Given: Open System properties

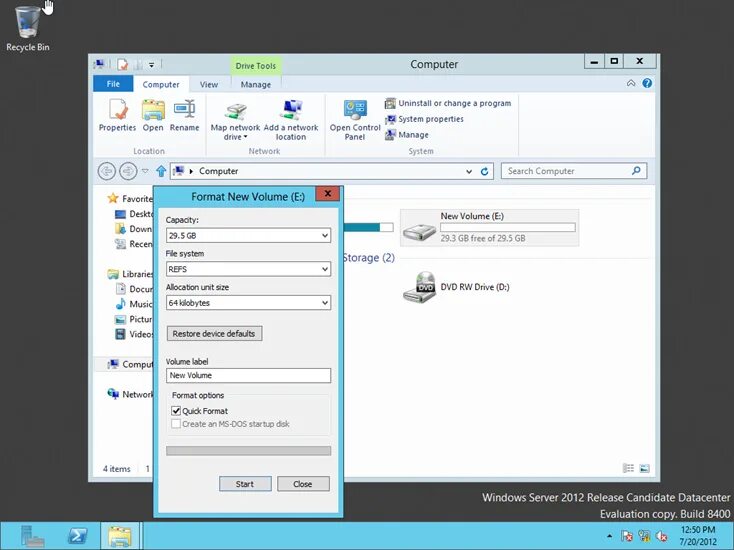Looking at the screenshot, I should click(x=424, y=119).
